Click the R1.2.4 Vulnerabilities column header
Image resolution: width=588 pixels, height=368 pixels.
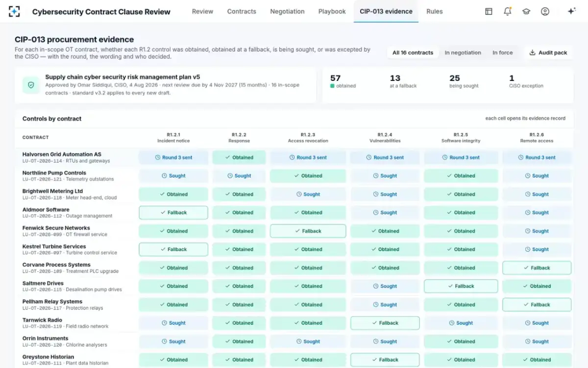coord(385,137)
